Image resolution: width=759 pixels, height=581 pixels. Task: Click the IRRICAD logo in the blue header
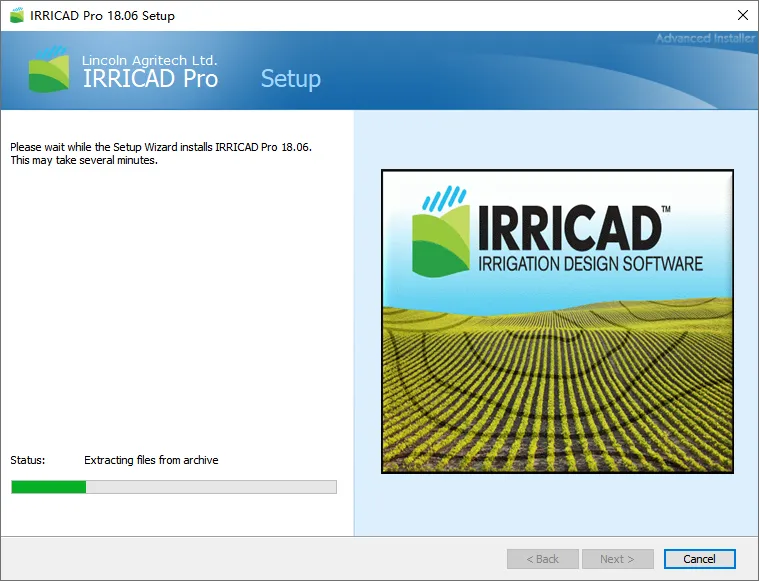[x=49, y=69]
